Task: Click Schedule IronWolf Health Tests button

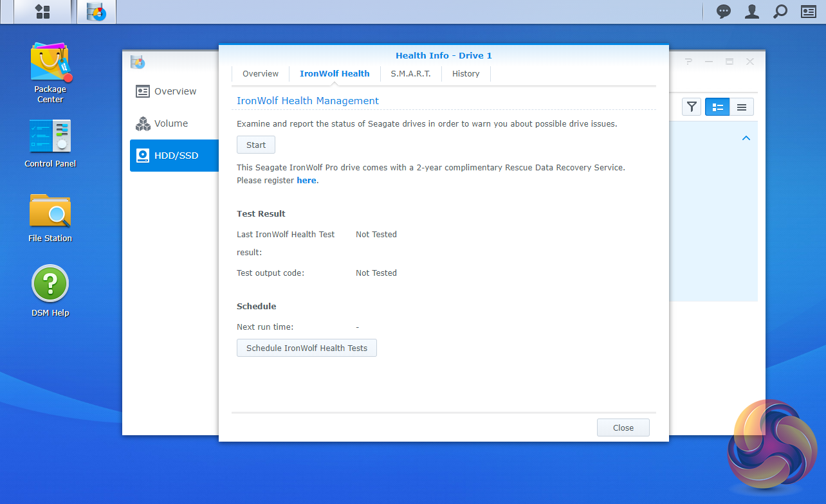Action: (307, 348)
